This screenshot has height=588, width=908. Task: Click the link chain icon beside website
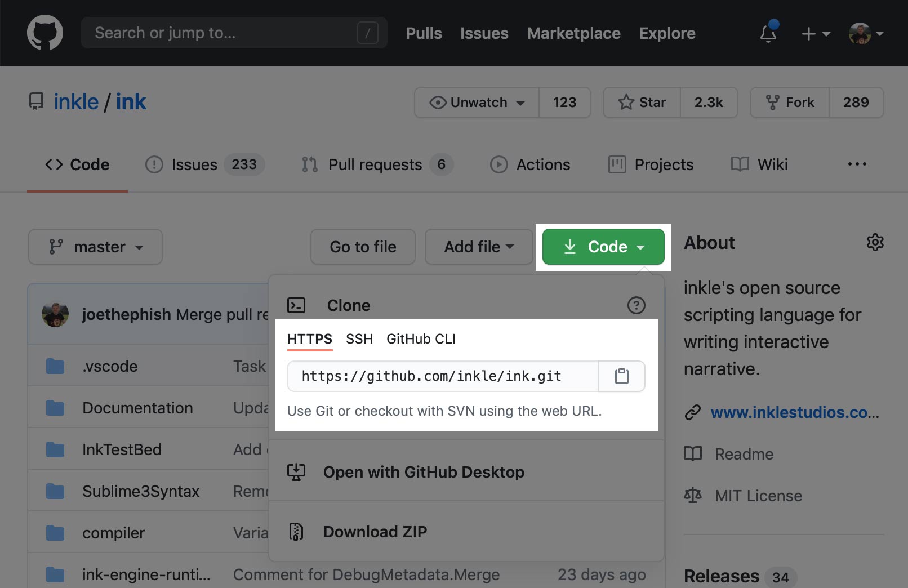[693, 412]
